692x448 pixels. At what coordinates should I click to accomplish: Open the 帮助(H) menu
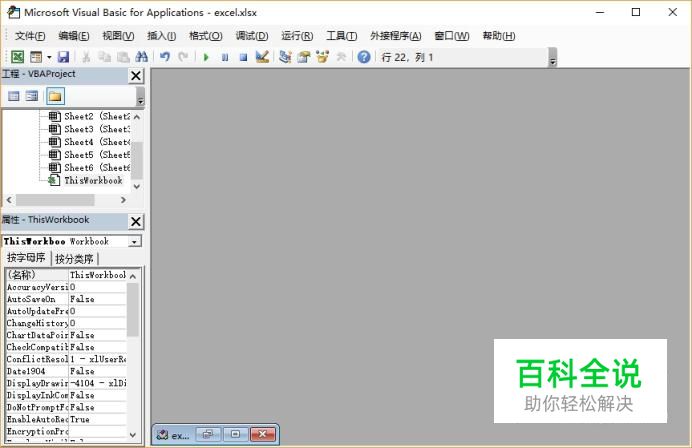pos(499,36)
